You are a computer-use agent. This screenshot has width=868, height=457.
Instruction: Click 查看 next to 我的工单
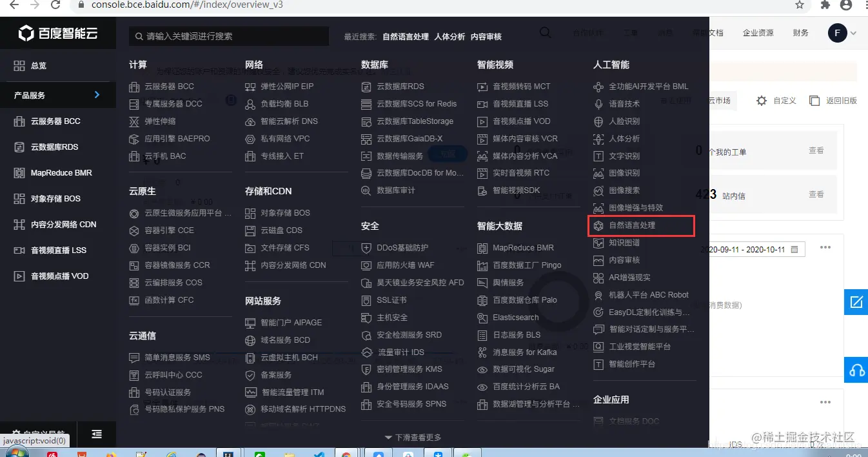[x=816, y=150]
